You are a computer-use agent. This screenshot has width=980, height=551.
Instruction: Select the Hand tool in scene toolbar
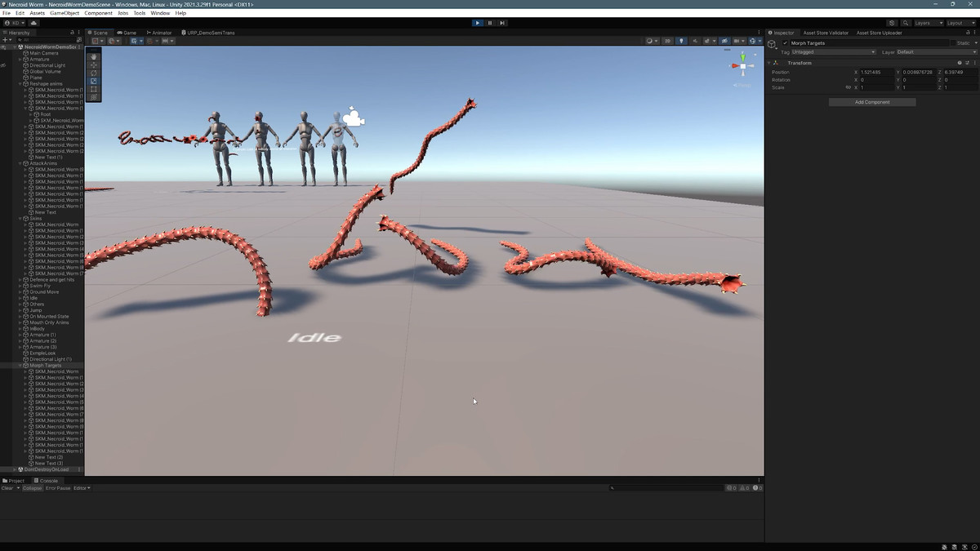94,56
